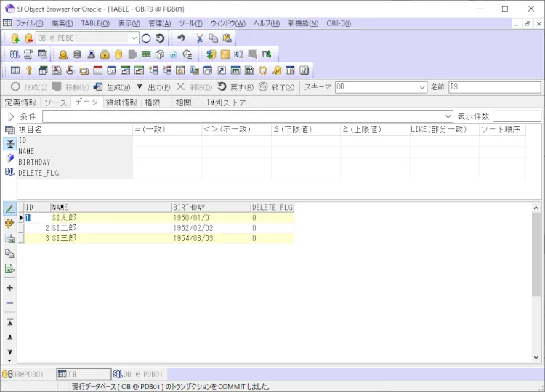Run the condition with play triangle icon
The width and height of the screenshot is (545, 392).
(x=10, y=117)
